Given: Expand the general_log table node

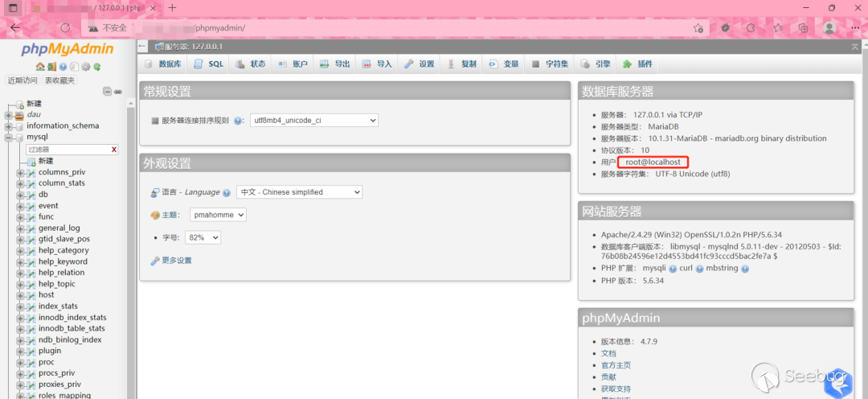Looking at the screenshot, I should [20, 228].
